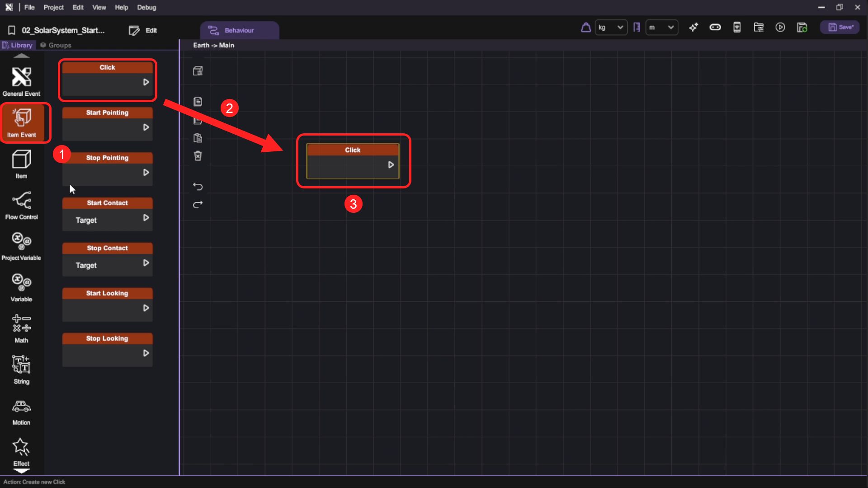Click the Save button
Image resolution: width=868 pixels, height=488 pixels.
coord(840,27)
